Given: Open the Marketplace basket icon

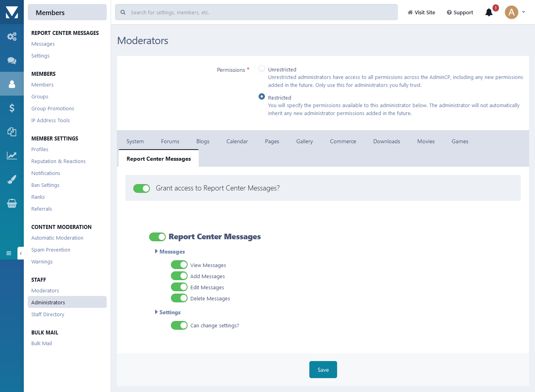Looking at the screenshot, I should click(12, 204).
